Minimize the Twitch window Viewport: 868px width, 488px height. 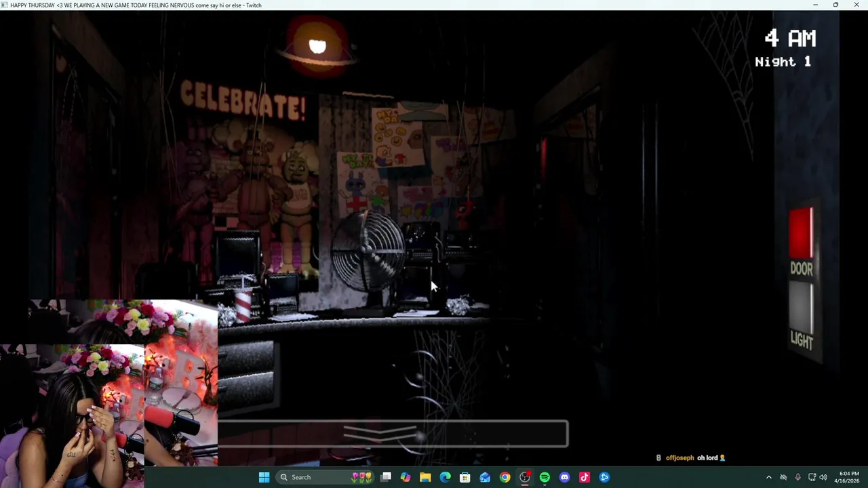tap(815, 5)
